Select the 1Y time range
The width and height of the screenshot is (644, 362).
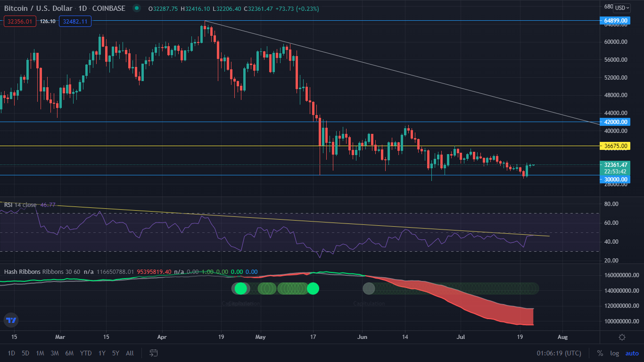click(x=102, y=353)
